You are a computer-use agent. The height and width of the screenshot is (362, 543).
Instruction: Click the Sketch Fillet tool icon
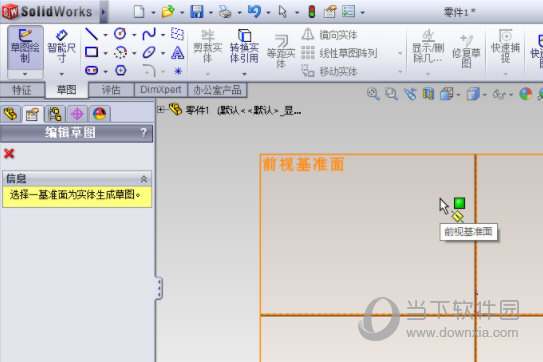point(149,71)
